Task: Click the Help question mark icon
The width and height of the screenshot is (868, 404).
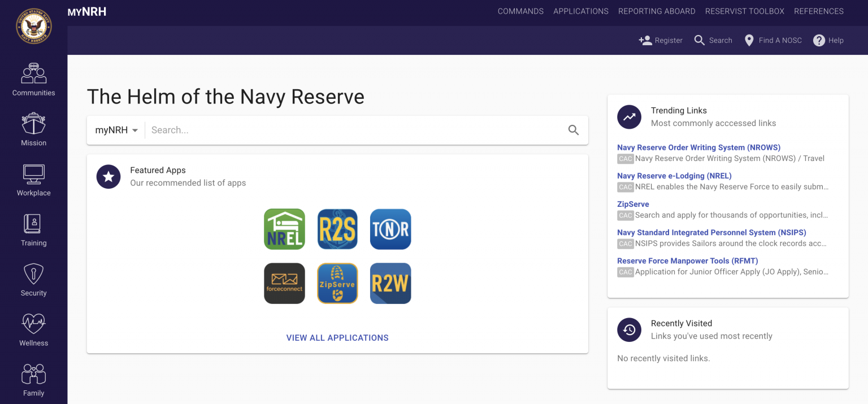Action: (819, 40)
